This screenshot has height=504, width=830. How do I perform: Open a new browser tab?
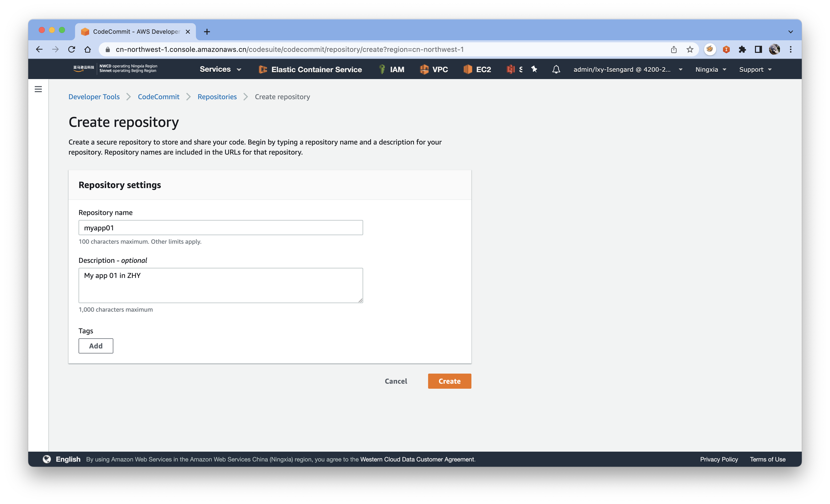pyautogui.click(x=207, y=32)
